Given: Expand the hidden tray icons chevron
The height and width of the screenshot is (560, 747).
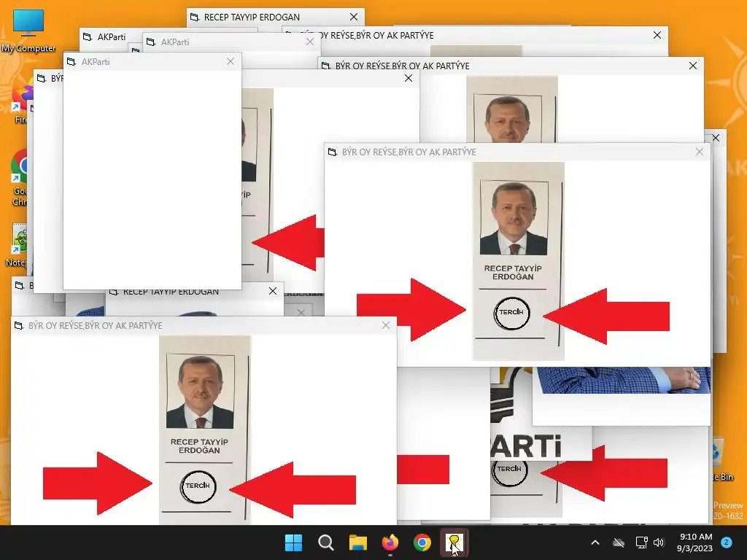Looking at the screenshot, I should (595, 542).
